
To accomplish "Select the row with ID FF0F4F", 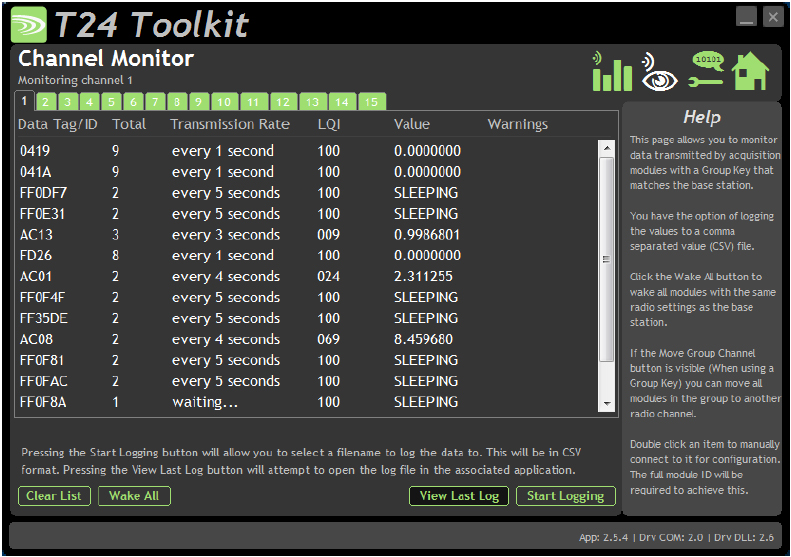I will point(307,297).
